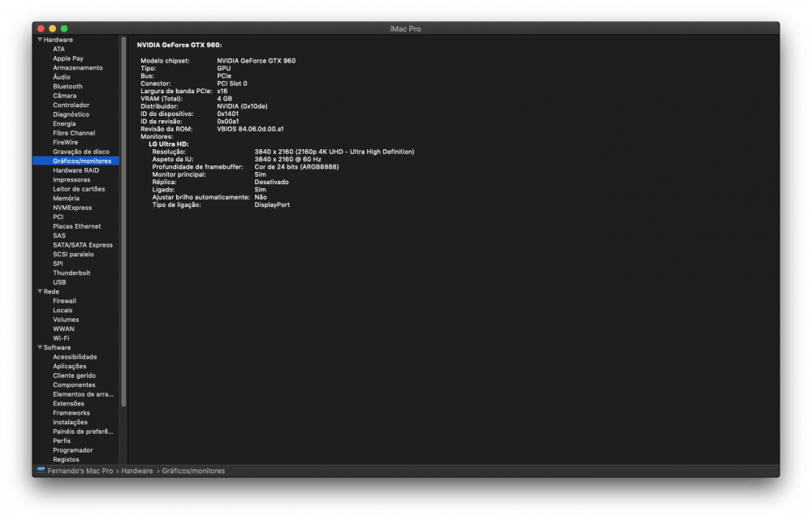Select the Energia entry
812x520 pixels.
[x=64, y=123]
